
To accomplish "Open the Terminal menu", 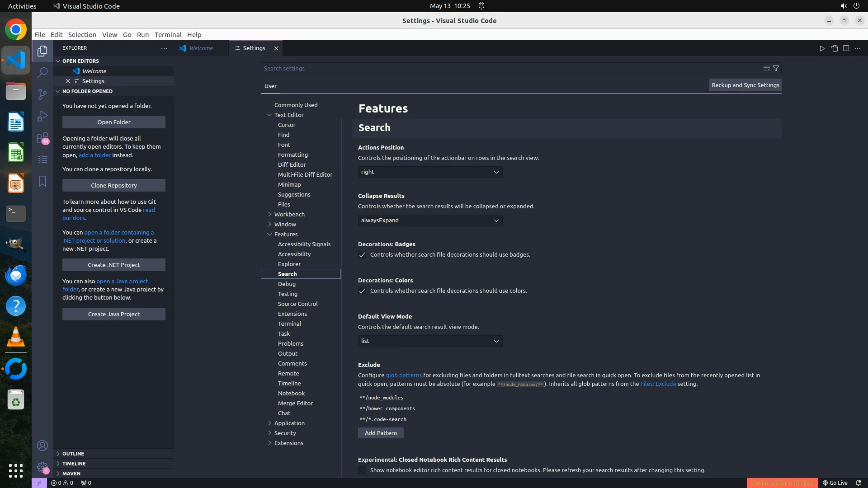I will coord(168,35).
